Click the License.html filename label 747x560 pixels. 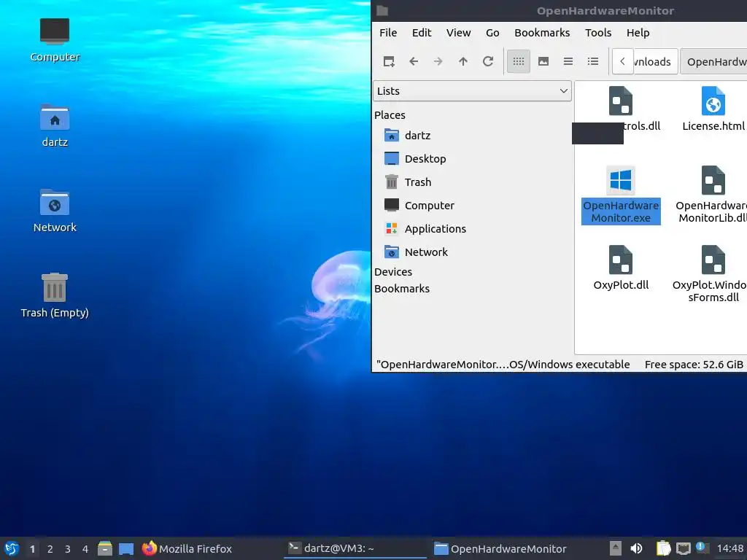(713, 126)
